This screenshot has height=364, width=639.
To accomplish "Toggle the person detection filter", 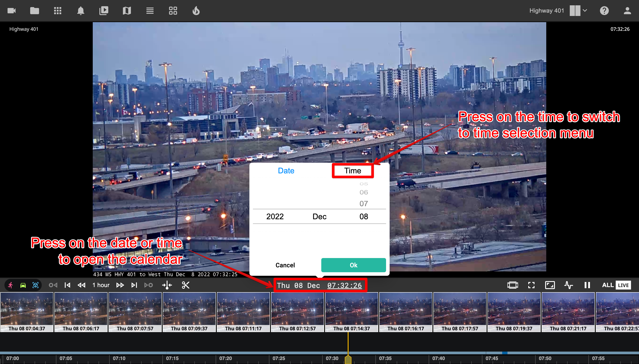I will coord(10,285).
